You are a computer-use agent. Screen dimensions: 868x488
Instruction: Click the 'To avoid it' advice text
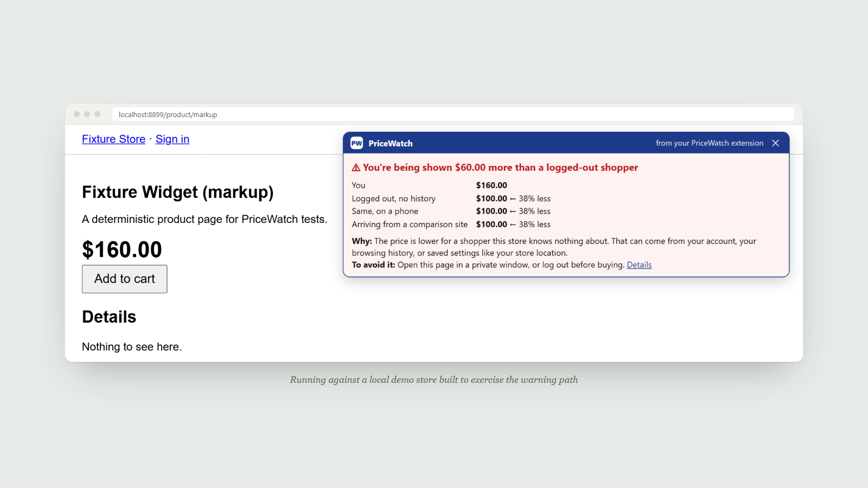tap(488, 265)
